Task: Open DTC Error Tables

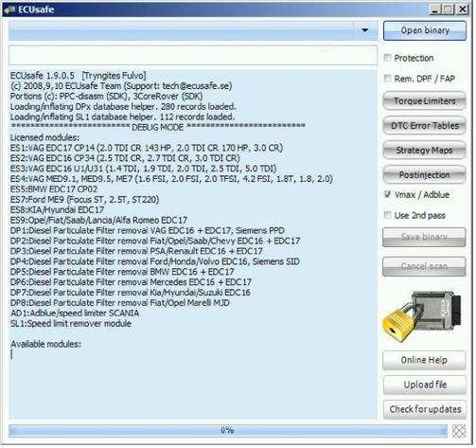Action: 424,126
